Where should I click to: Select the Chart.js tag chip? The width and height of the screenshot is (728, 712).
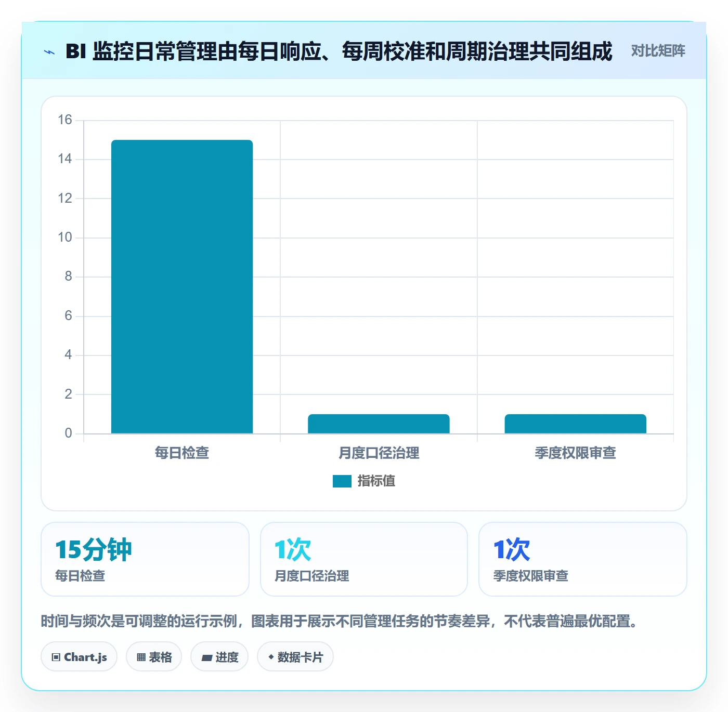coord(79,657)
